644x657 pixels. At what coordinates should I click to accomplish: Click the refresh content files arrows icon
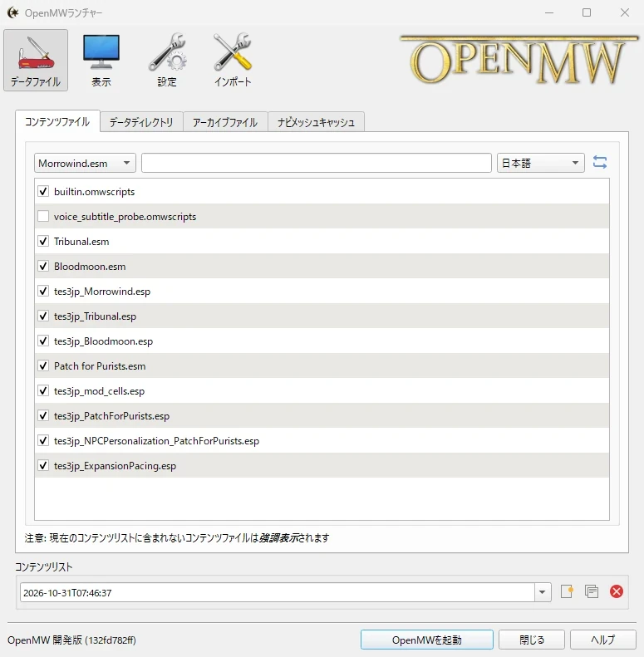(x=600, y=162)
